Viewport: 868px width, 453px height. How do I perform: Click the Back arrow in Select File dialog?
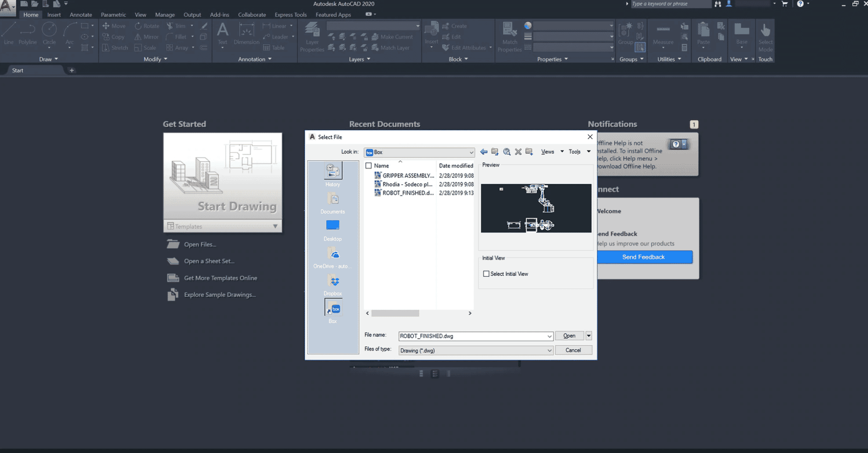pyautogui.click(x=483, y=152)
